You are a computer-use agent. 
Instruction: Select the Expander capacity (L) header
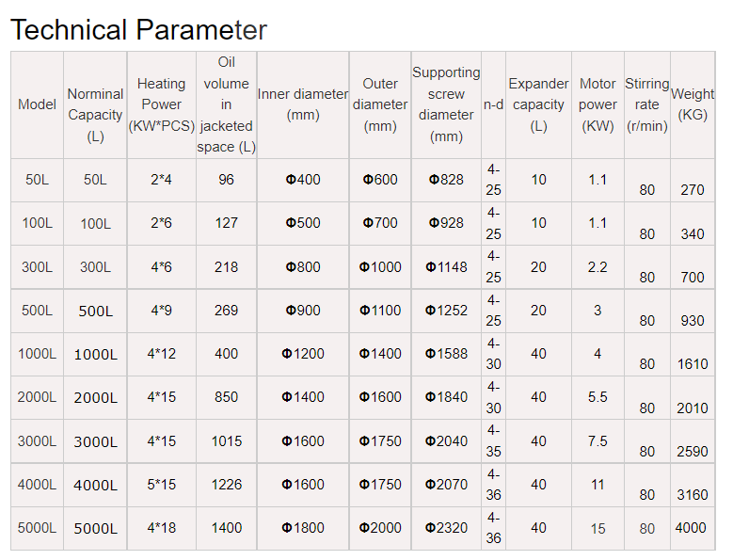[538, 104]
